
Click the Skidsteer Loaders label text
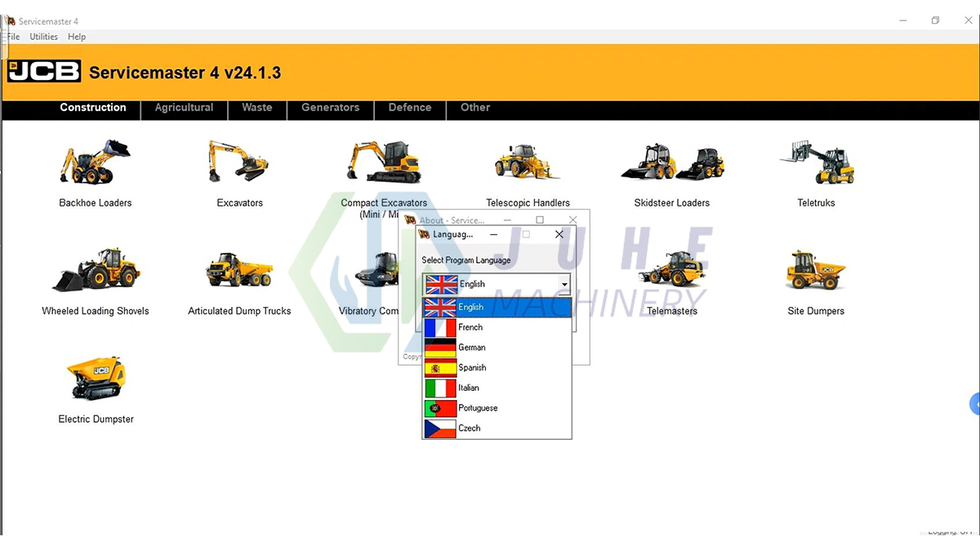coord(672,203)
